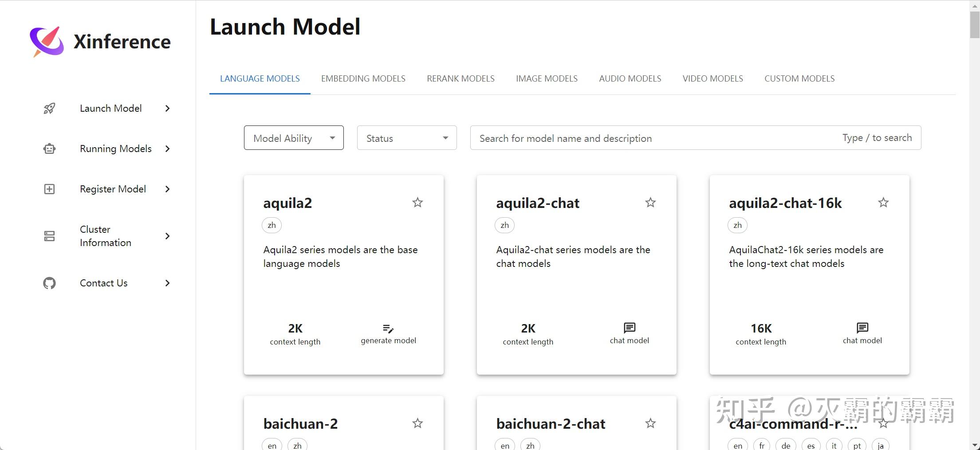
Task: Toggle favorite star on aquila2-chat-16k
Action: point(883,203)
